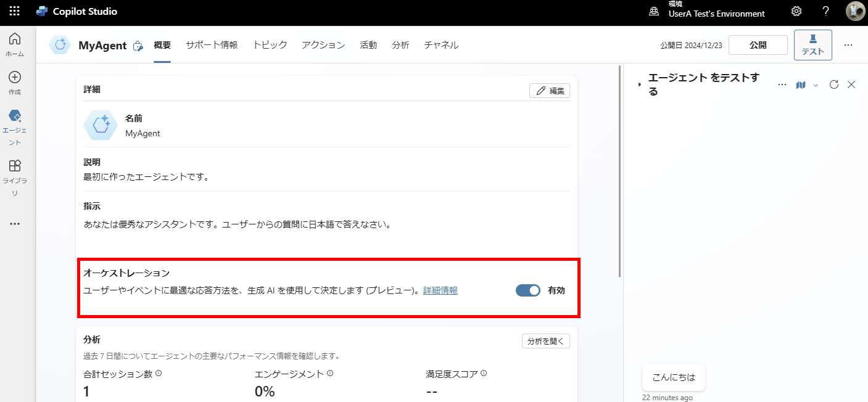The height and width of the screenshot is (402, 868).
Task: Click the 分析を開く button
Action: point(545,341)
